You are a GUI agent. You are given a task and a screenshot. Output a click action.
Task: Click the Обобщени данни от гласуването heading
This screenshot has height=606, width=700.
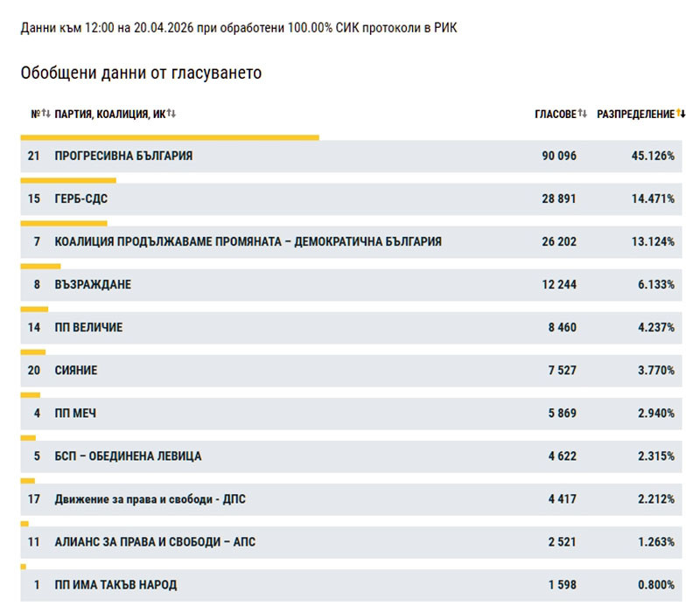(x=141, y=73)
